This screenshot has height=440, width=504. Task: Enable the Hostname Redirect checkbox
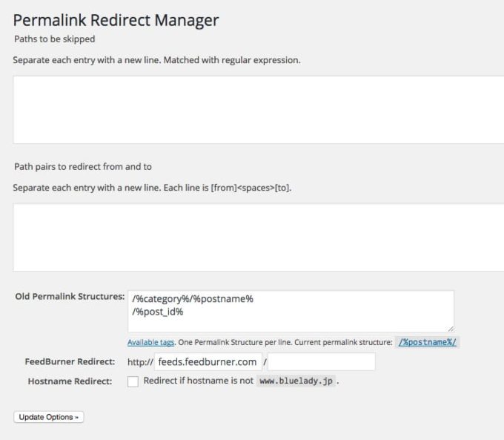point(133,381)
